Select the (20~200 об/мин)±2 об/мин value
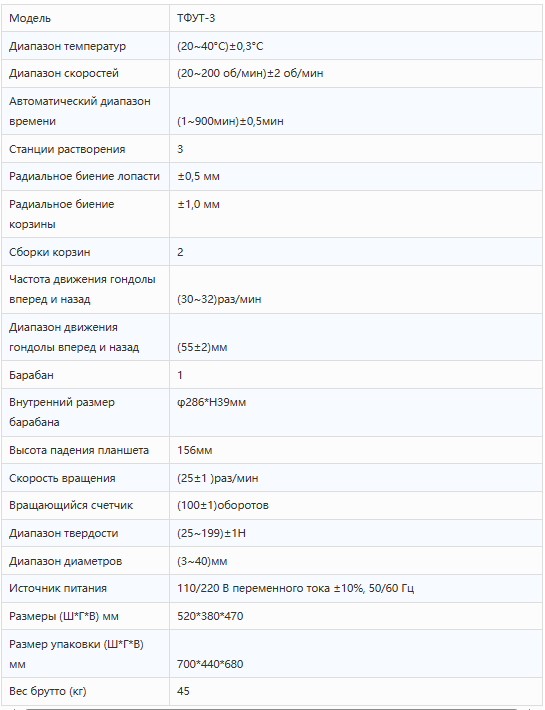 (x=250, y=73)
